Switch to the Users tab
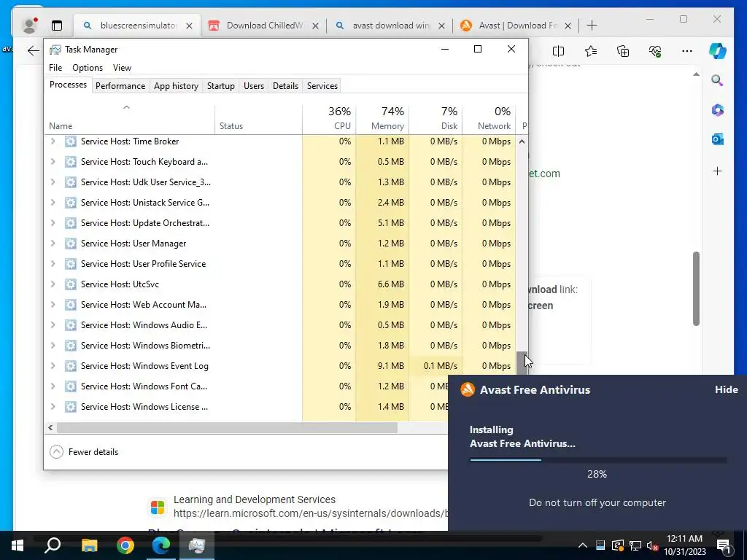The image size is (747, 560). 253,86
